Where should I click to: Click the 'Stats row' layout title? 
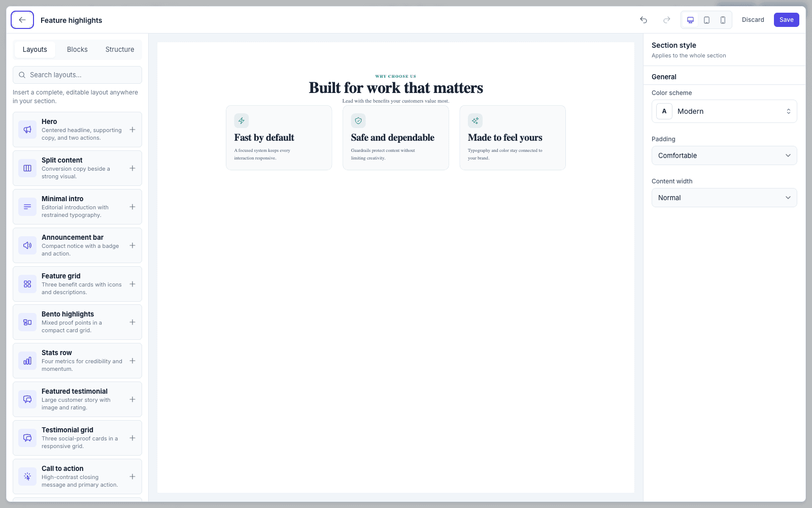click(x=57, y=353)
